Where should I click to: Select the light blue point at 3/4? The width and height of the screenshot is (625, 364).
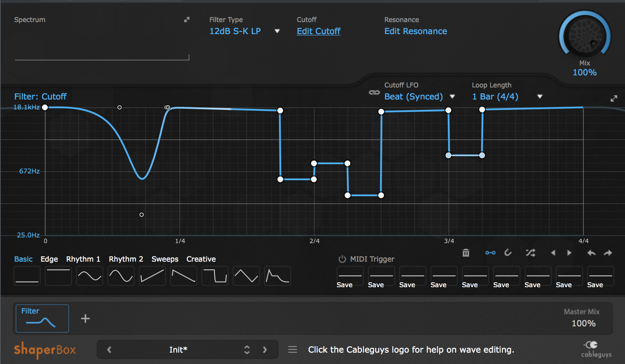448,155
